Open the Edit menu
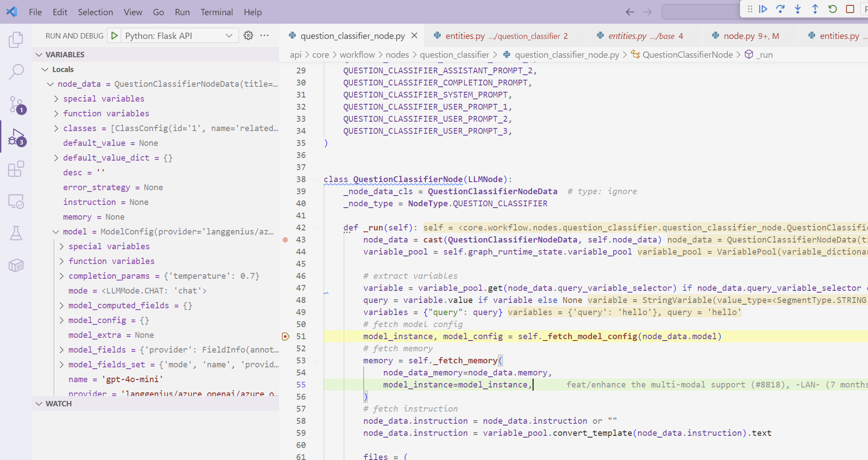This screenshot has width=868, height=460. pyautogui.click(x=60, y=12)
